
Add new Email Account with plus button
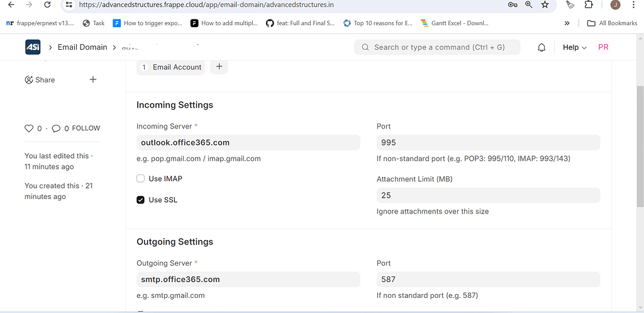click(219, 67)
